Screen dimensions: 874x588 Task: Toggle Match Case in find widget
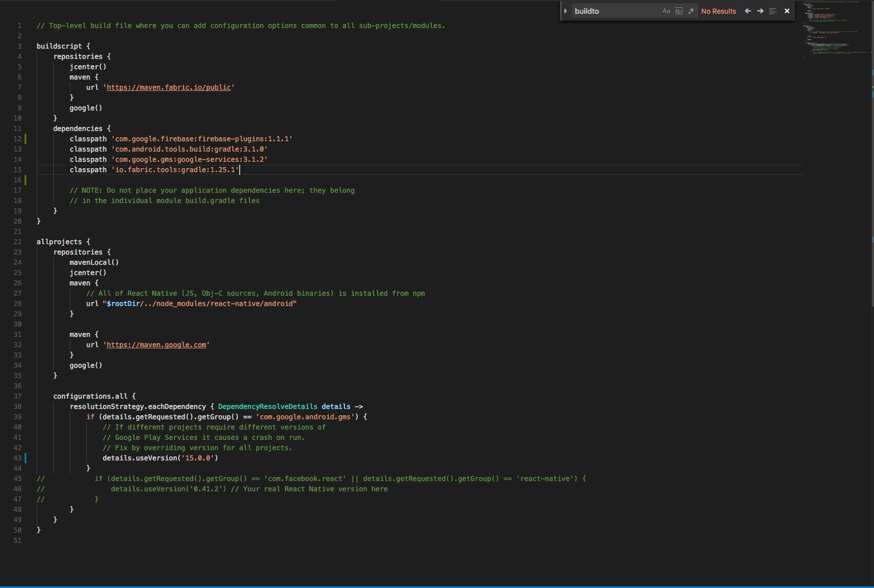click(666, 11)
